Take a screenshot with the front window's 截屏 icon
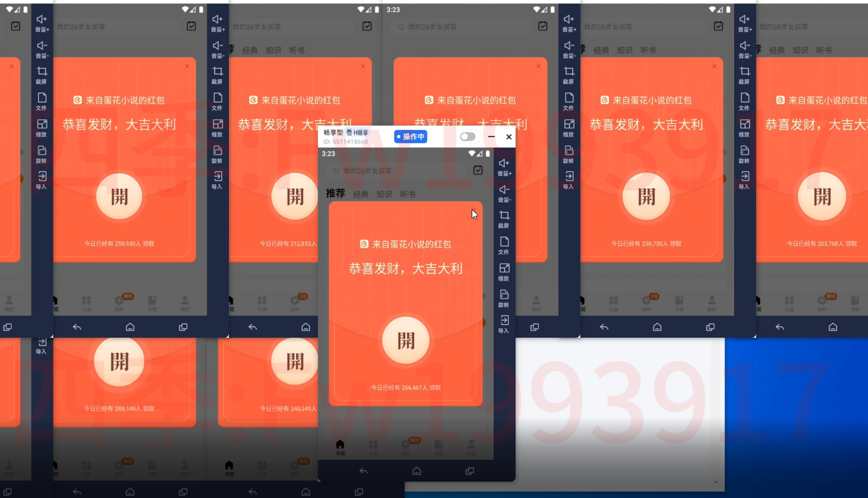Image resolution: width=868 pixels, height=498 pixels. [504, 220]
